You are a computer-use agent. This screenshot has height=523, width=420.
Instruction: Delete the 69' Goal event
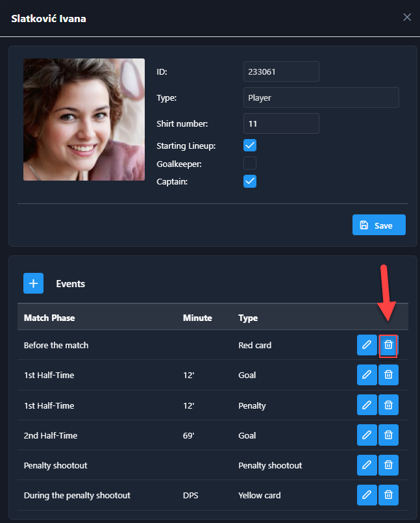tap(388, 435)
